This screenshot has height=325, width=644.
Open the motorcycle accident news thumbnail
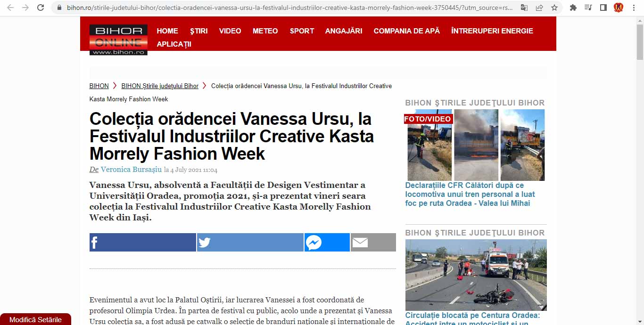click(x=476, y=275)
